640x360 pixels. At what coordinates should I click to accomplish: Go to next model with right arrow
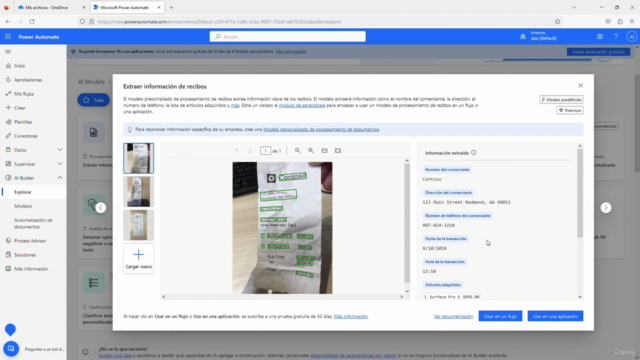606,208
